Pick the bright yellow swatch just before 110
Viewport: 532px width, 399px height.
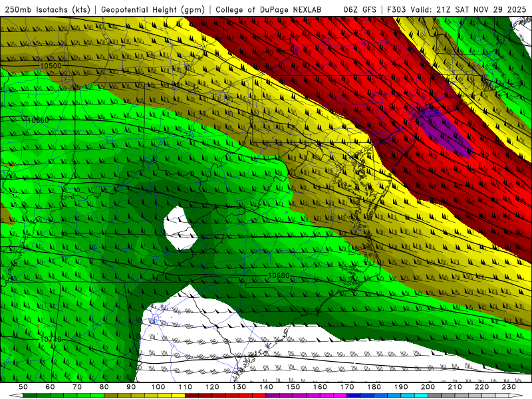pos(178,396)
